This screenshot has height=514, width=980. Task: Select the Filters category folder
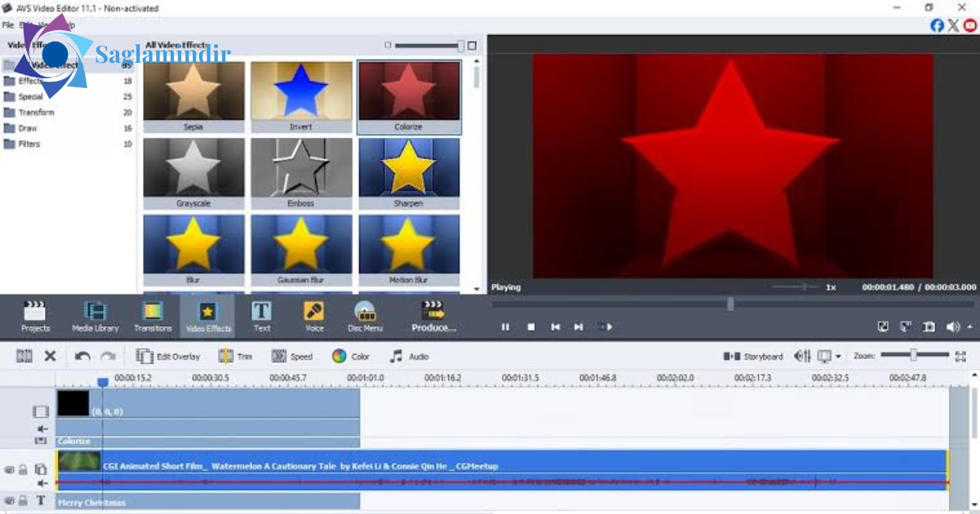[x=69, y=144]
